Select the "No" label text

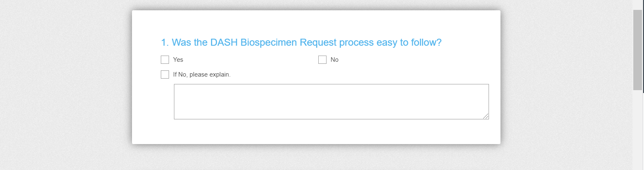(x=334, y=60)
